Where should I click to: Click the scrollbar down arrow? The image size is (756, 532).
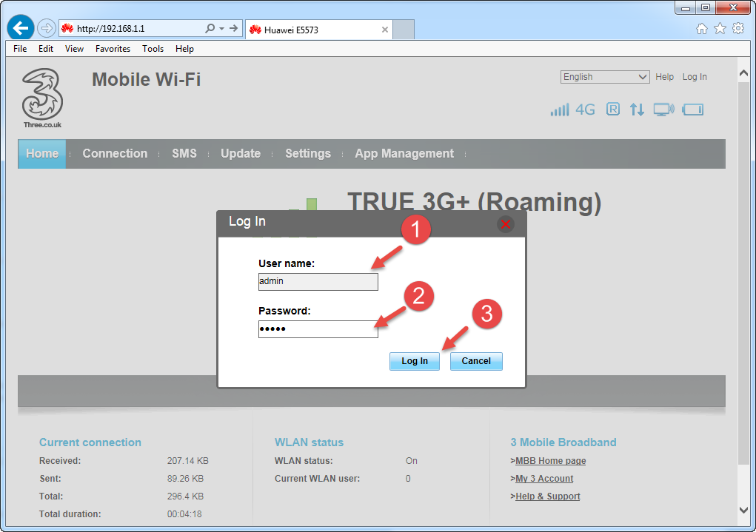click(743, 510)
